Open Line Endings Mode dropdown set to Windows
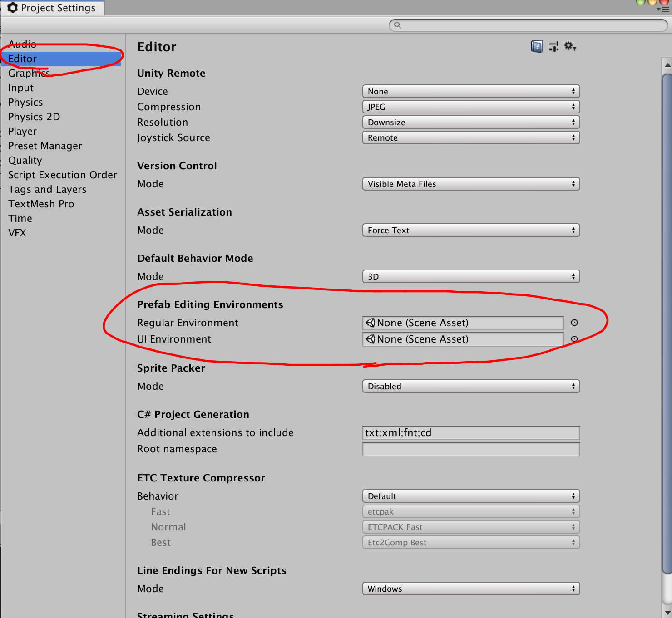672x618 pixels. 471,589
